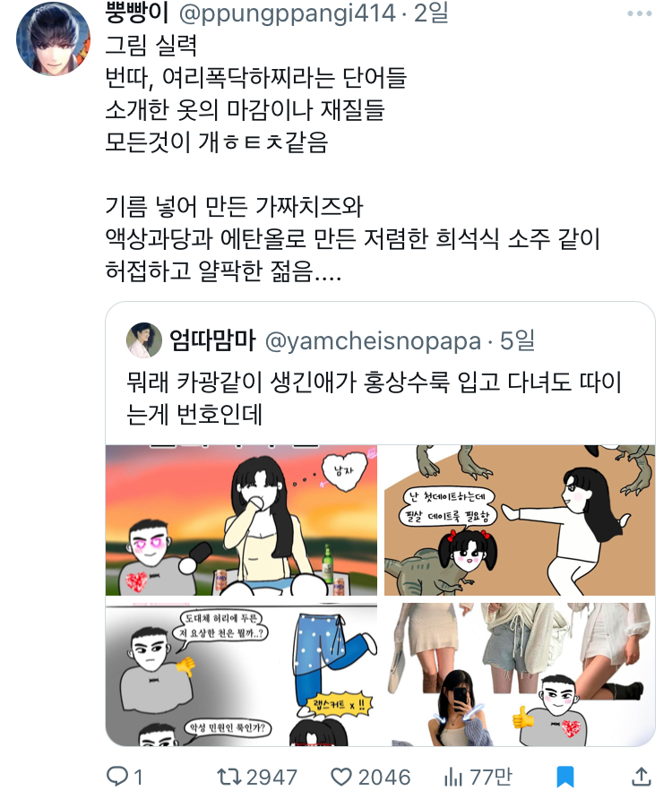672x799 pixels.
Task: Click 엄따맘마 display name in quote
Action: [212, 340]
